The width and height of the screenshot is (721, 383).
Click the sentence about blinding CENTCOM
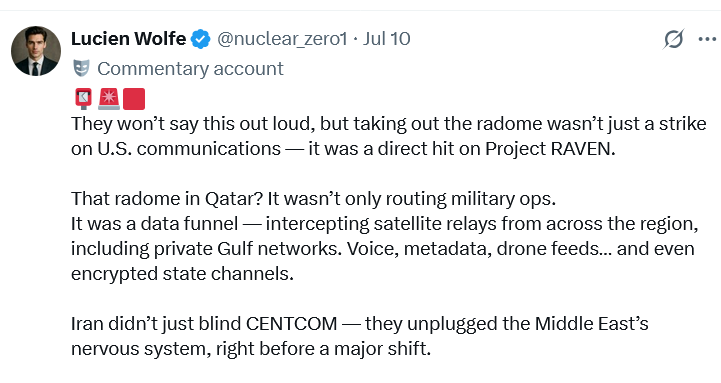click(360, 323)
